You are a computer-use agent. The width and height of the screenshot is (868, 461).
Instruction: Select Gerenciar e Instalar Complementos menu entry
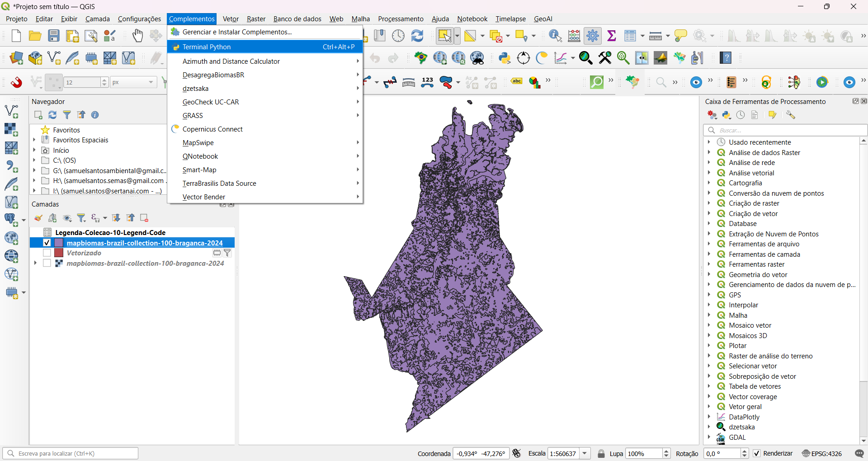point(237,32)
